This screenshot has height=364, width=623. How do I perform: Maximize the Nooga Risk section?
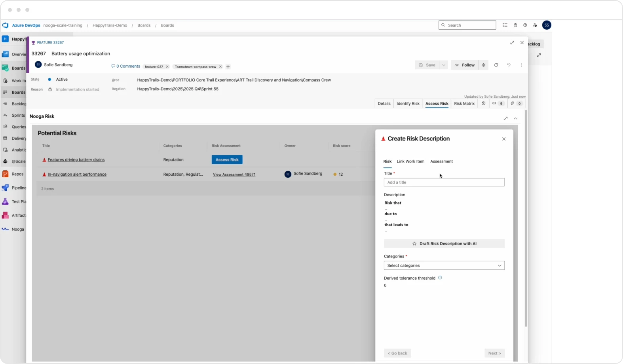pos(505,119)
